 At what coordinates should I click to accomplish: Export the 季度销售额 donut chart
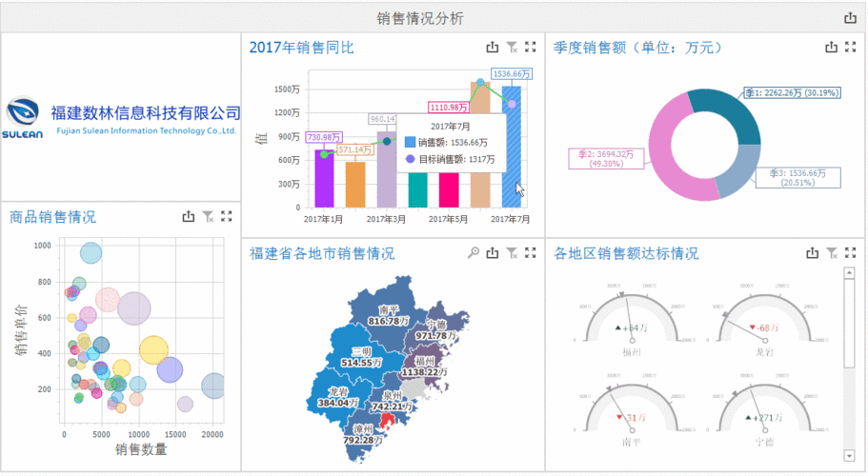click(x=831, y=47)
